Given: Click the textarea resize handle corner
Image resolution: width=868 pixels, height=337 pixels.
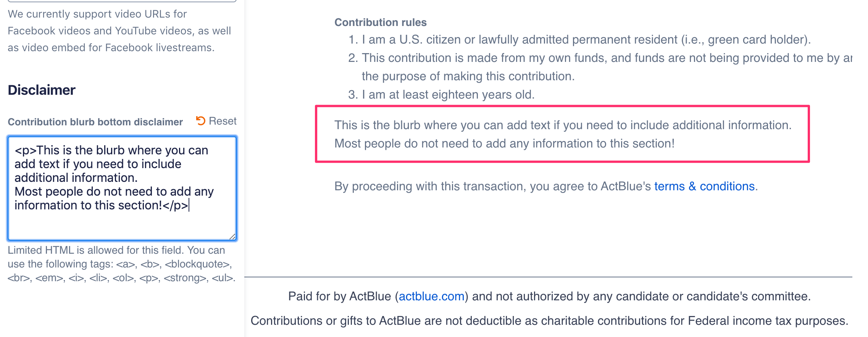Looking at the screenshot, I should 232,237.
